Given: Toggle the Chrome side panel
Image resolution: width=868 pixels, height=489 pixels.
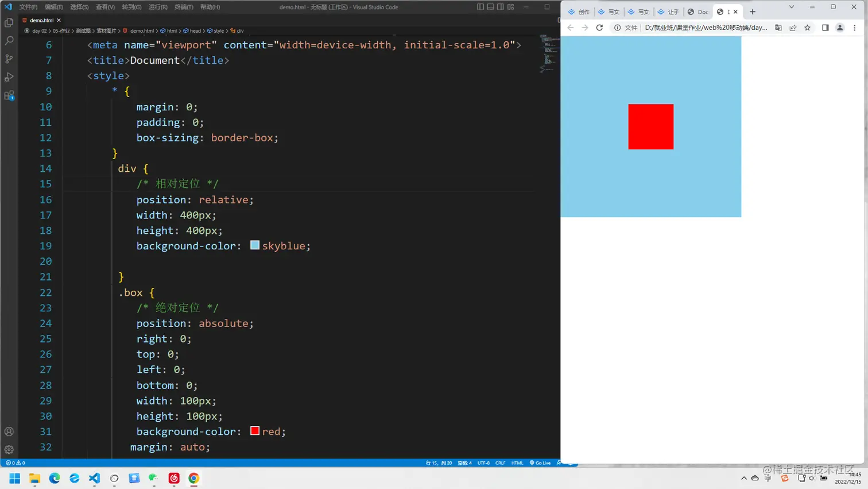Looking at the screenshot, I should pos(825,28).
